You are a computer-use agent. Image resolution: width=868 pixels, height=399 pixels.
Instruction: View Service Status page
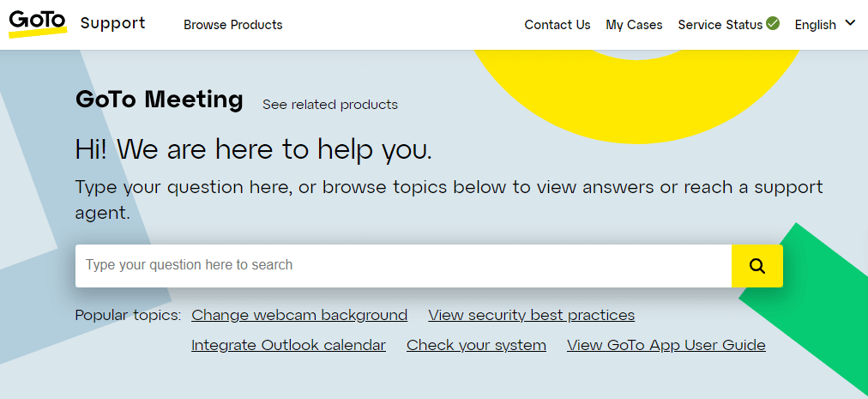tap(720, 25)
